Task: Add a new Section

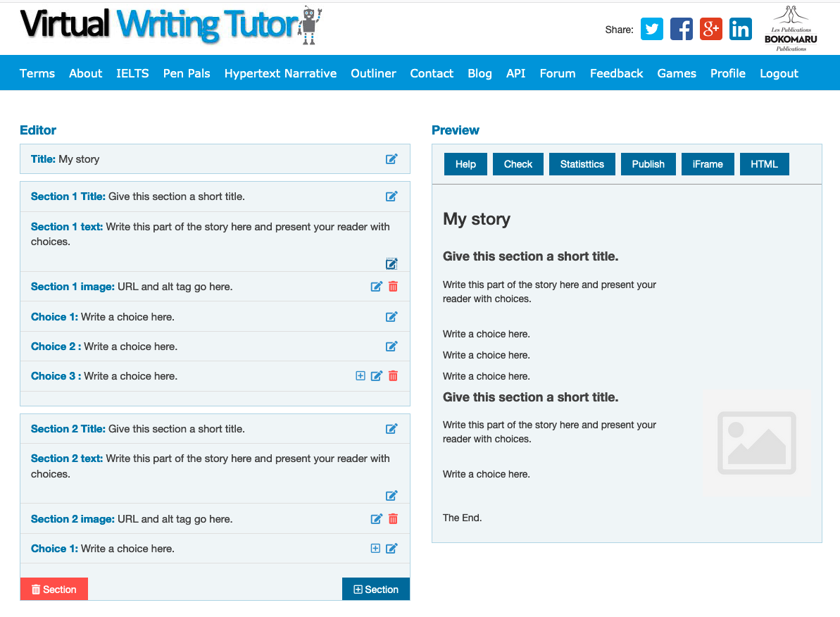Action: (375, 589)
